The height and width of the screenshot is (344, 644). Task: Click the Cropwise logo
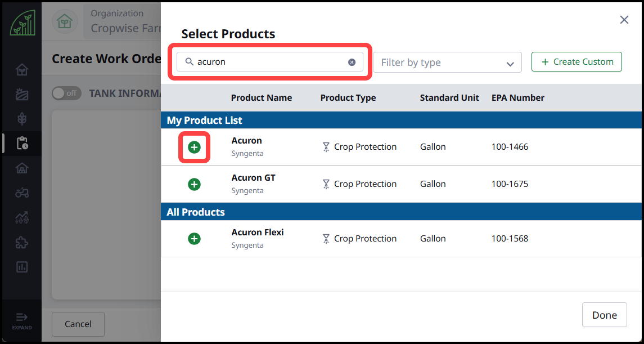click(x=22, y=23)
